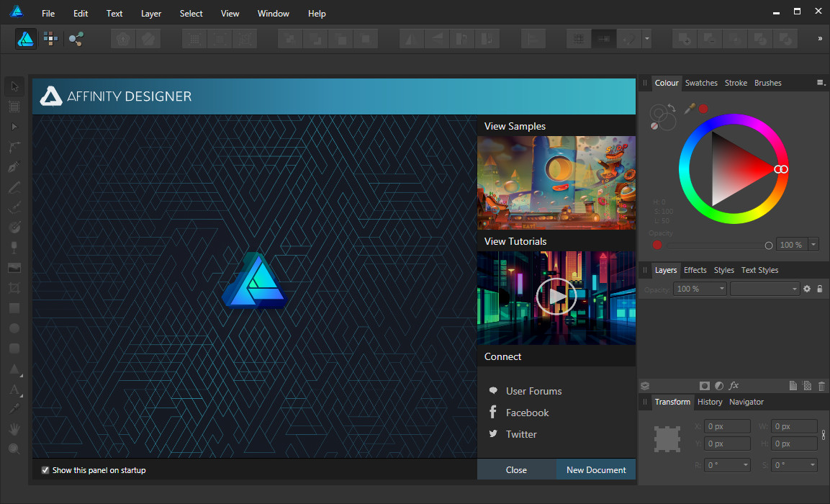Select the Fill gradient tool
Screen dimensions: 830x504
(x=14, y=227)
